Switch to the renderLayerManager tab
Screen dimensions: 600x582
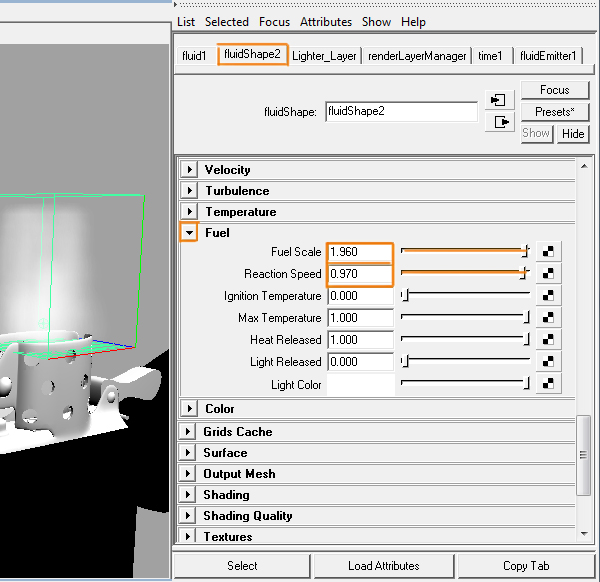pos(417,56)
